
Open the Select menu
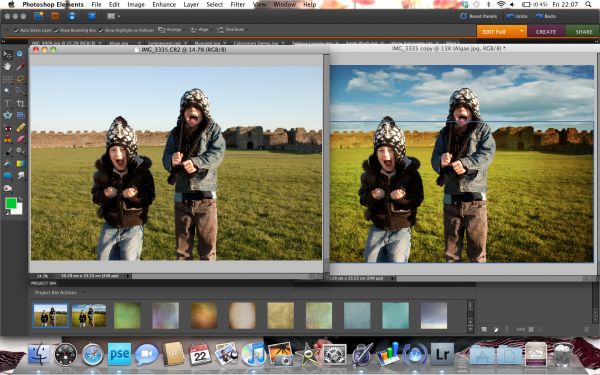click(x=215, y=5)
